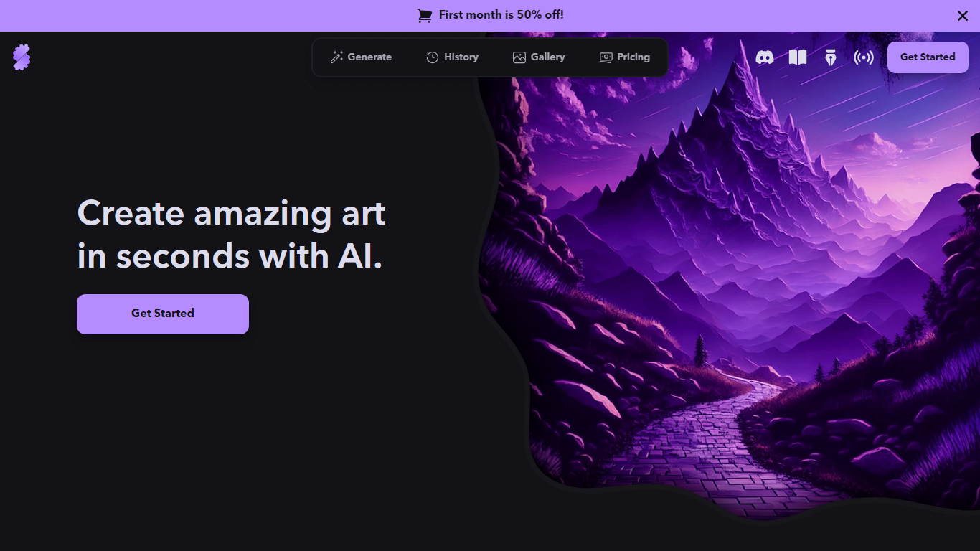Viewport: 980px width, 551px height.
Task: Open the Discord server icon link
Action: pos(765,57)
